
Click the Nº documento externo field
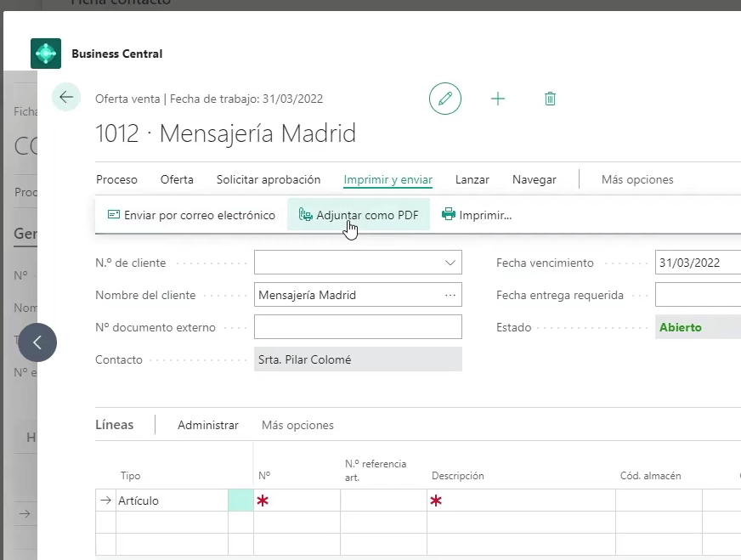coord(358,327)
